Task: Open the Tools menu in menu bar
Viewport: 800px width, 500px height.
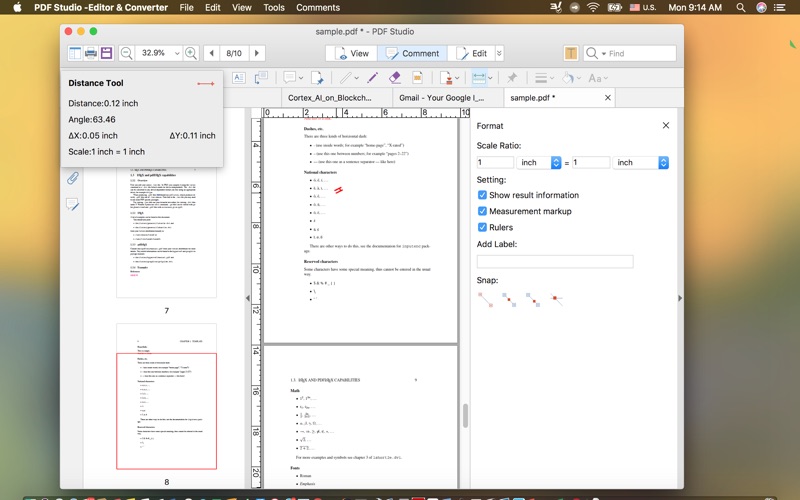Action: (x=273, y=7)
